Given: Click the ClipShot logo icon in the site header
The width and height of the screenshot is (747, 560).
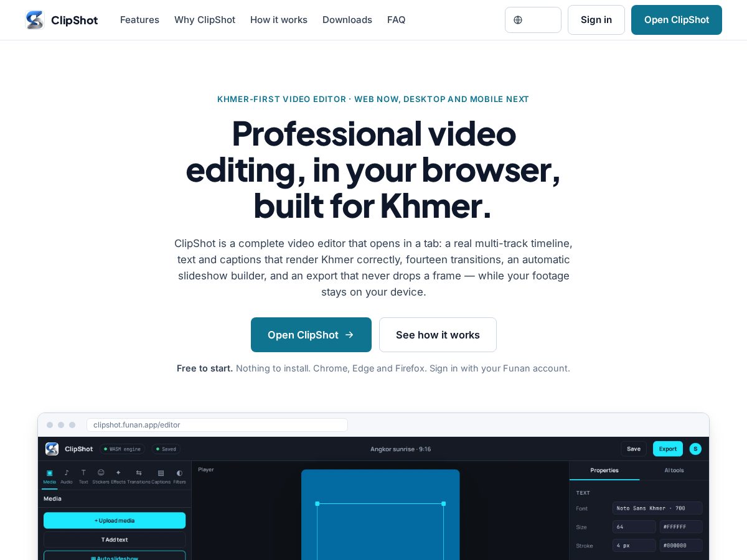Looking at the screenshot, I should click(x=35, y=20).
